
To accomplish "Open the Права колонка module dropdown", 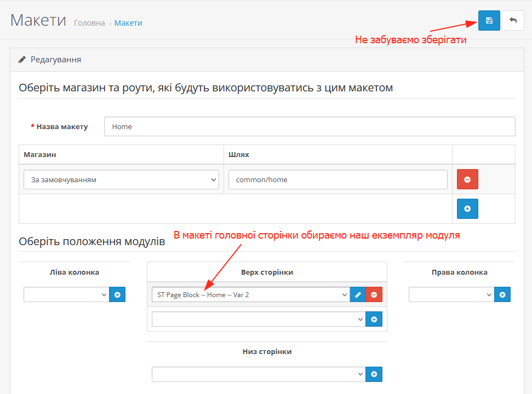I will tap(451, 294).
